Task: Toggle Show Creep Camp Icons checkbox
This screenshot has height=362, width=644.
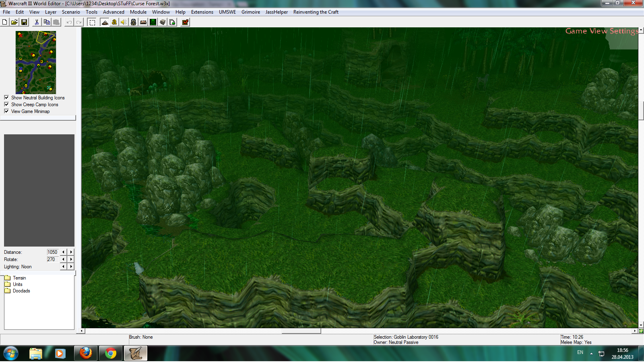Action: click(x=6, y=104)
